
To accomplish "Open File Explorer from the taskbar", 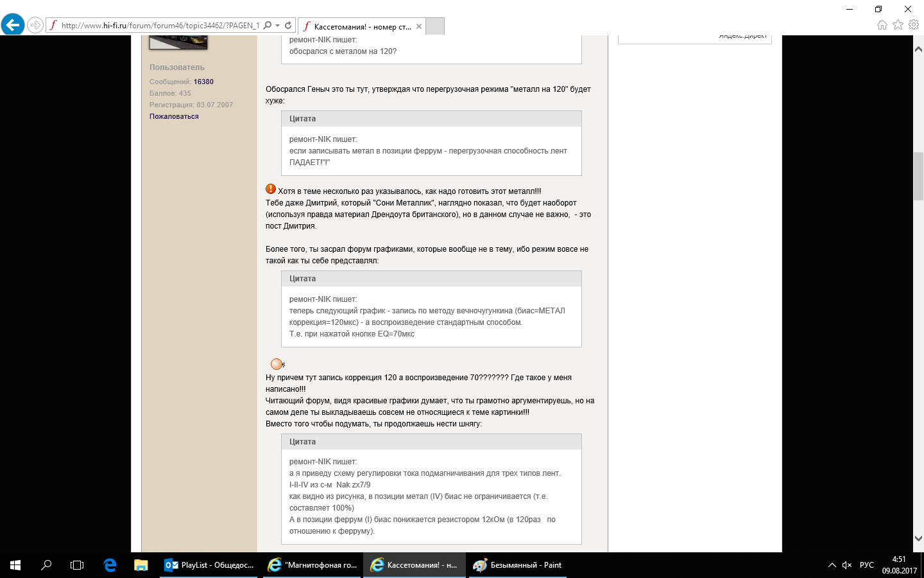I will (x=141, y=565).
